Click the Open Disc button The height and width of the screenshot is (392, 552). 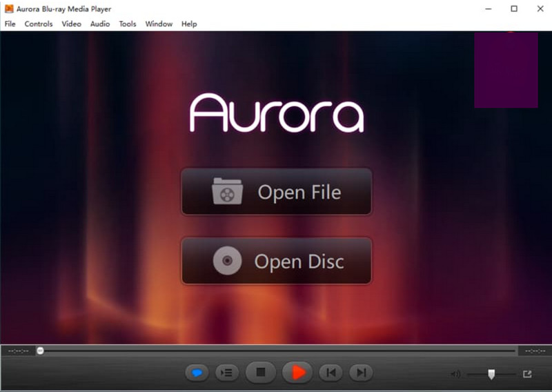pos(276,262)
